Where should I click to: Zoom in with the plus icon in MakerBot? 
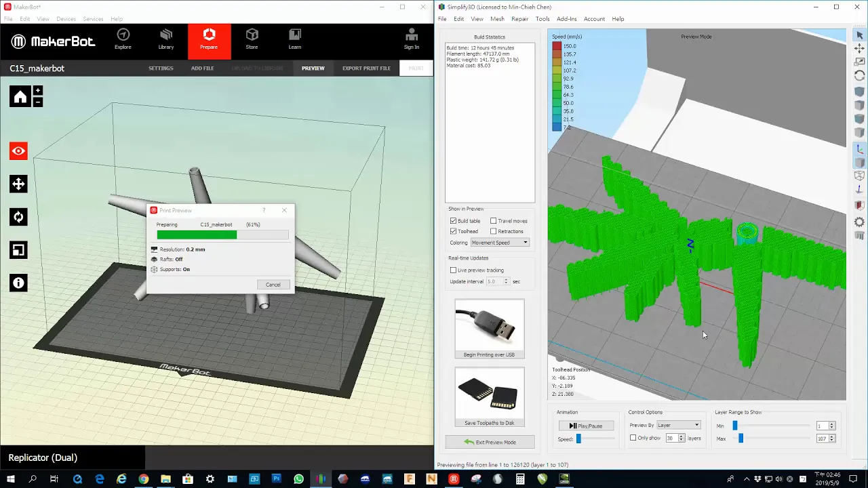click(x=38, y=91)
